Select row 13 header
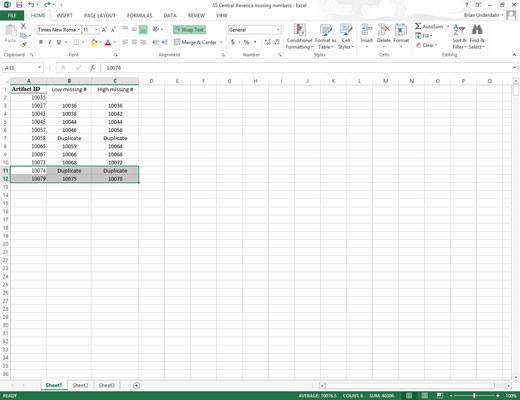The width and height of the screenshot is (520, 400). click(x=5, y=187)
